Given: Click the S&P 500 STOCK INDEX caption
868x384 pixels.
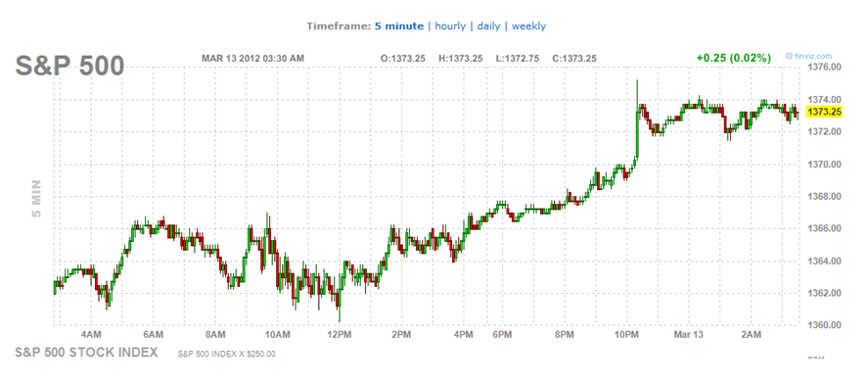Looking at the screenshot, I should 86,353.
